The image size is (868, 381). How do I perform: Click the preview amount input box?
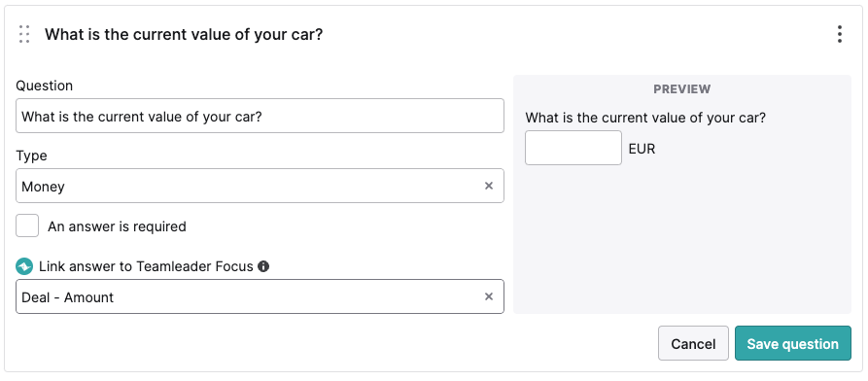click(x=573, y=148)
